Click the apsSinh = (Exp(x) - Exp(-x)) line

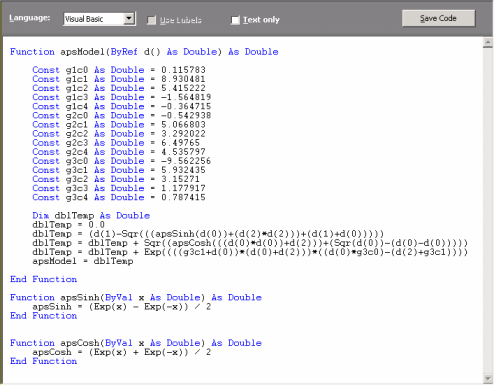[122, 306]
